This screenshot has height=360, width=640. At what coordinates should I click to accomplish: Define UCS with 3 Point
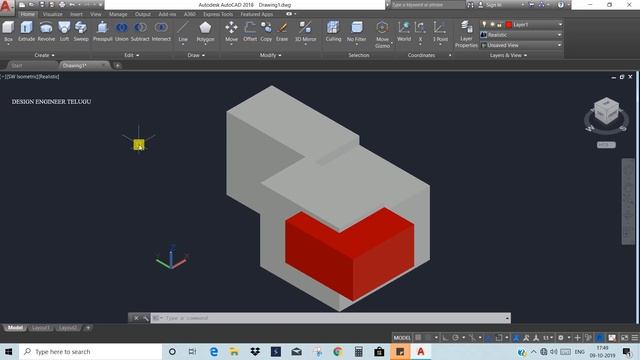point(440,32)
